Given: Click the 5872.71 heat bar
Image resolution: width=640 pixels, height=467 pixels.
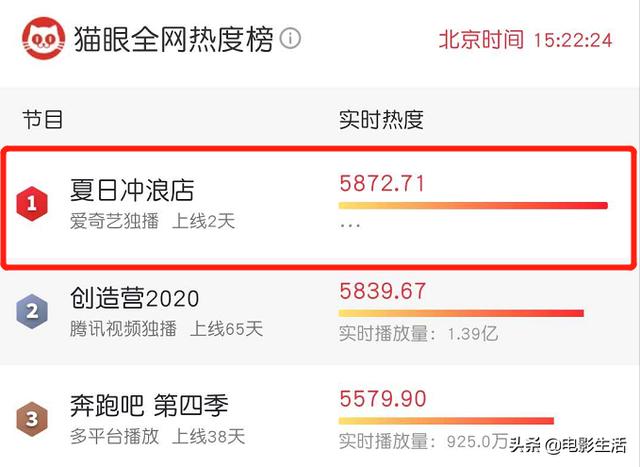Looking at the screenshot, I should pyautogui.click(x=473, y=206).
